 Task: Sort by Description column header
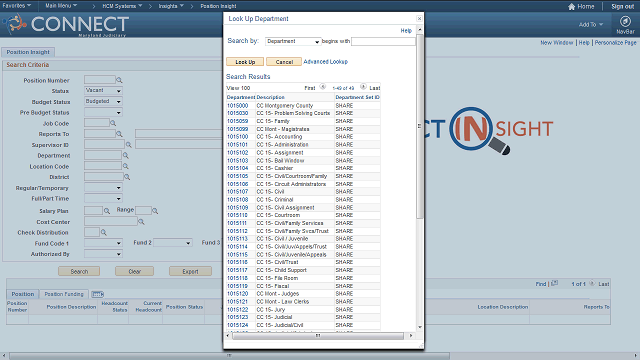point(271,97)
